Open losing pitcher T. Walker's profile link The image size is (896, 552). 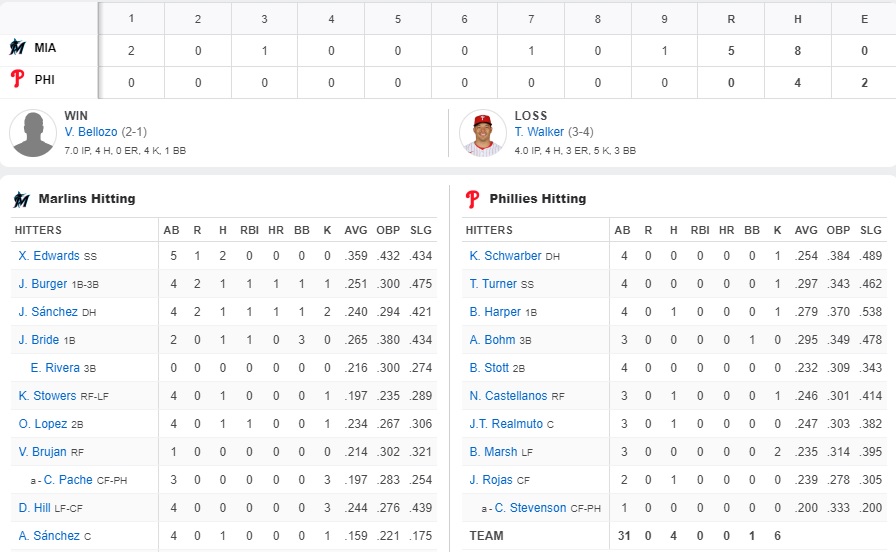pos(539,132)
